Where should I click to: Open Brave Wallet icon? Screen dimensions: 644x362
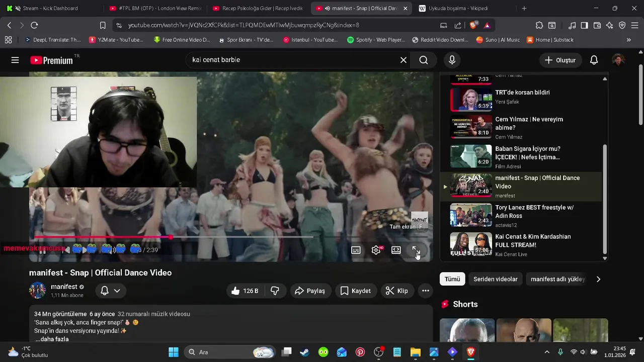tap(597, 25)
